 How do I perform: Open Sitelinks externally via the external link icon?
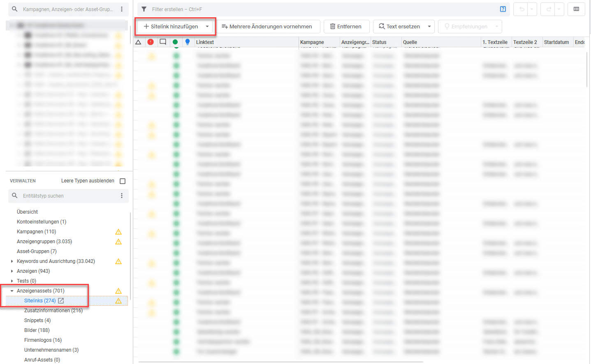pyautogui.click(x=60, y=300)
